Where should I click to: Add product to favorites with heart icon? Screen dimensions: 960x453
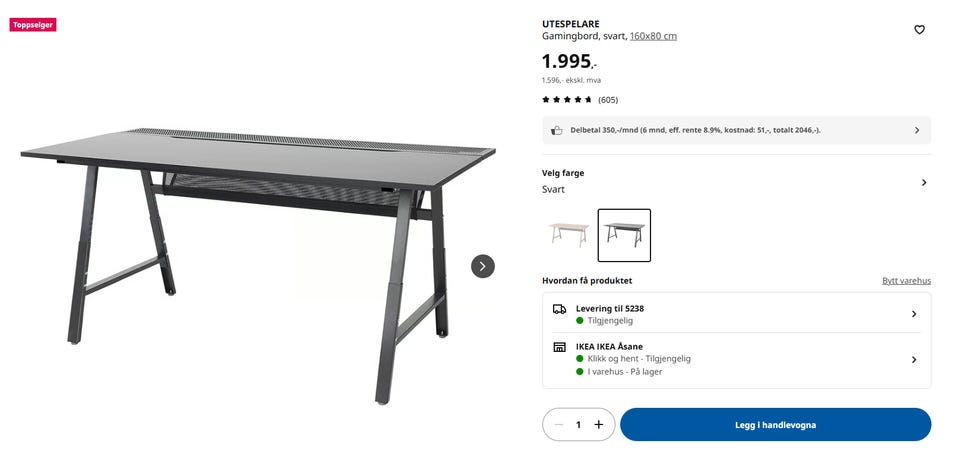pyautogui.click(x=919, y=29)
